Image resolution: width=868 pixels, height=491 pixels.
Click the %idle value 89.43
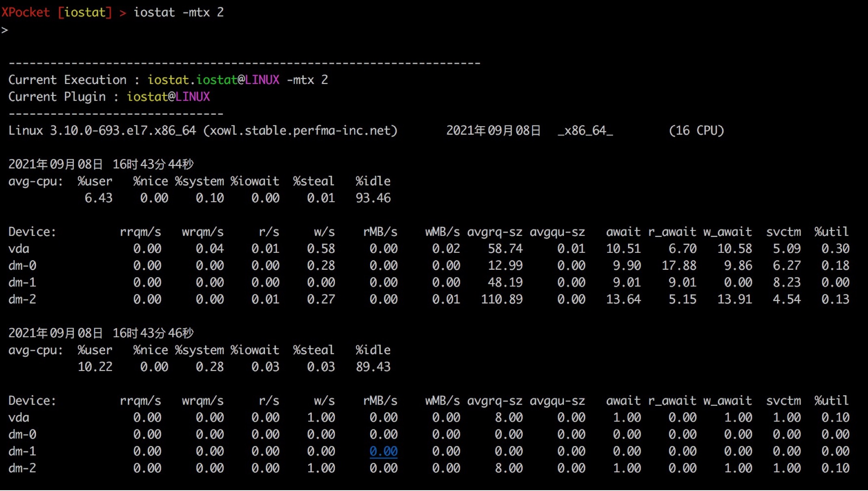[373, 367]
